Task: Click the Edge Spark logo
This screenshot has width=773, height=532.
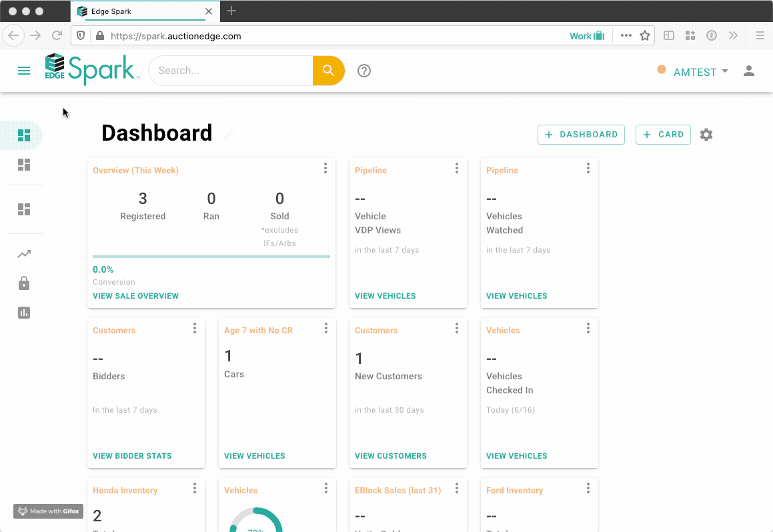Action: 91,69
